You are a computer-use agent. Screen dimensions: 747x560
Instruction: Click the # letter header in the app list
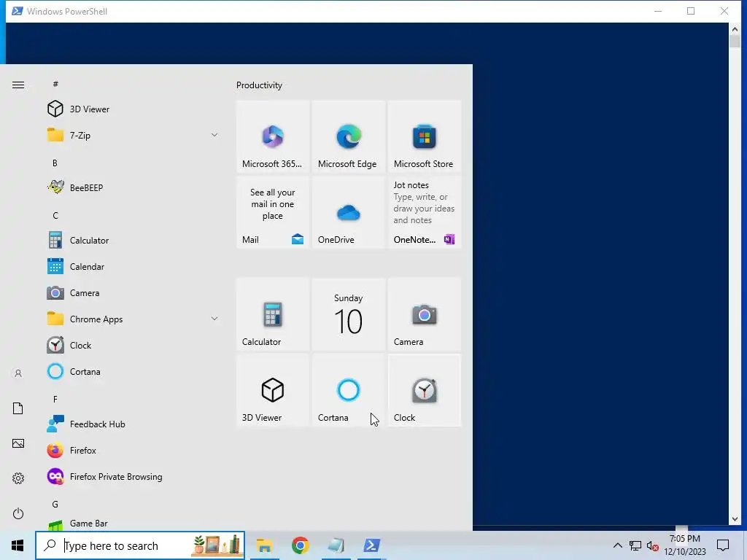[x=55, y=84]
